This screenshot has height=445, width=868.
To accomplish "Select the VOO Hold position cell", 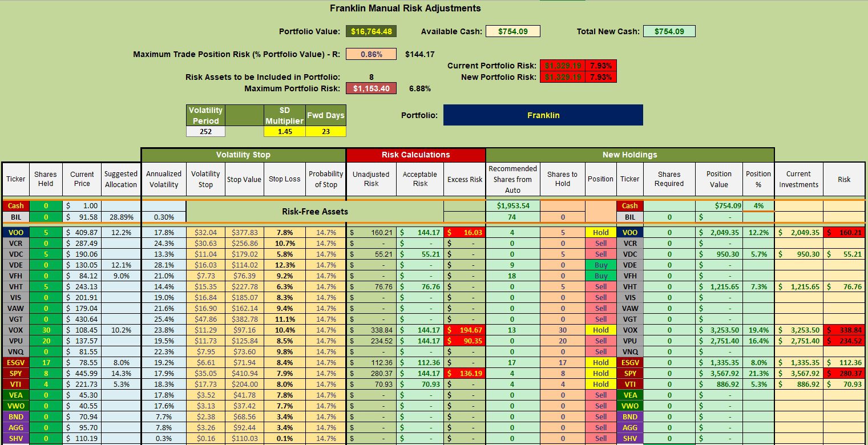I will point(601,233).
